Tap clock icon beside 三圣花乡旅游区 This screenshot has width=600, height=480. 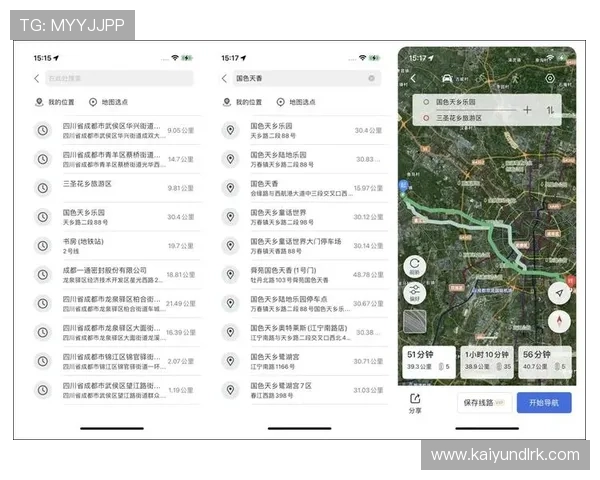43,188
